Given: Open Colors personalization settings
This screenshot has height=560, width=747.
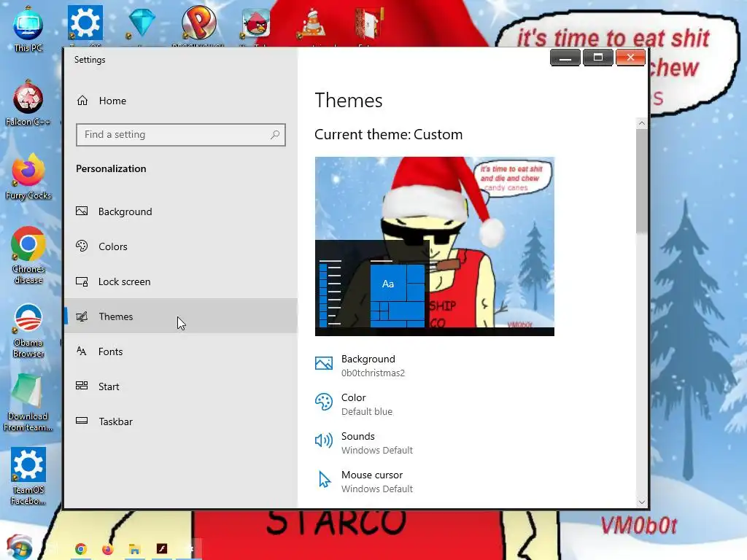Looking at the screenshot, I should (181, 246).
